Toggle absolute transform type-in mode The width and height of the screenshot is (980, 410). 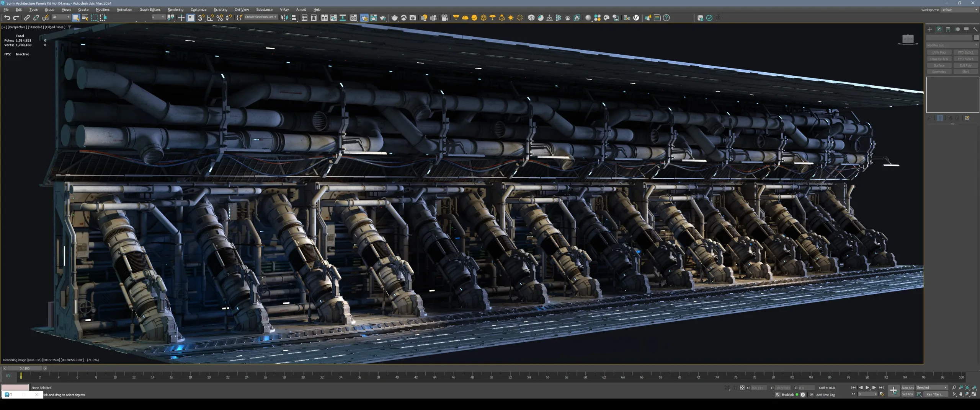pos(742,387)
